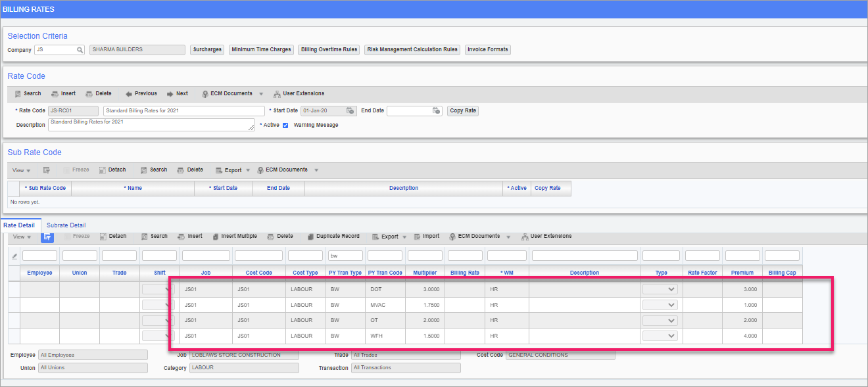
Task: Click Delete in the Rate Code toolbar
Action: [99, 93]
